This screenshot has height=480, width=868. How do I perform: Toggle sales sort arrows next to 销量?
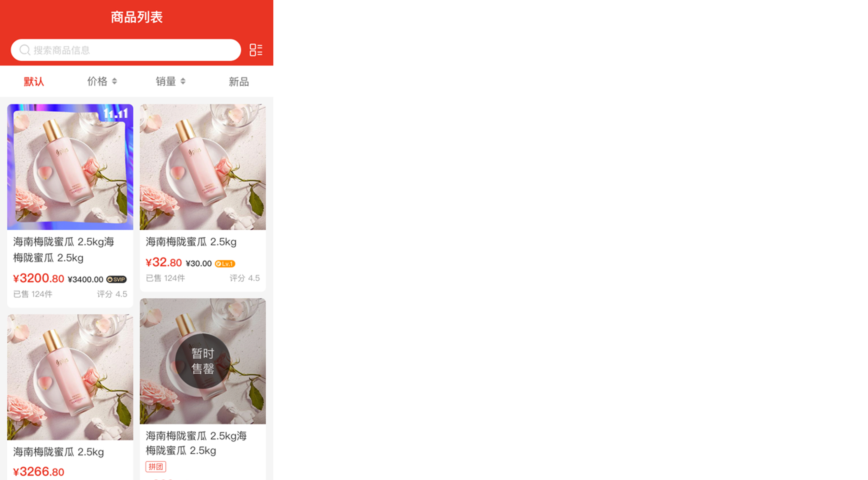coord(183,81)
